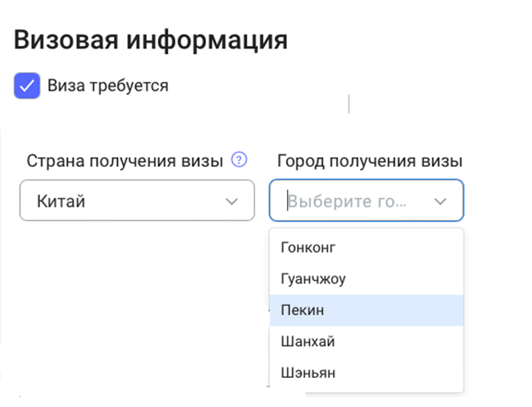The image size is (532, 407).
Task: Click the blank space left of the city chevron
Action: coord(419,201)
